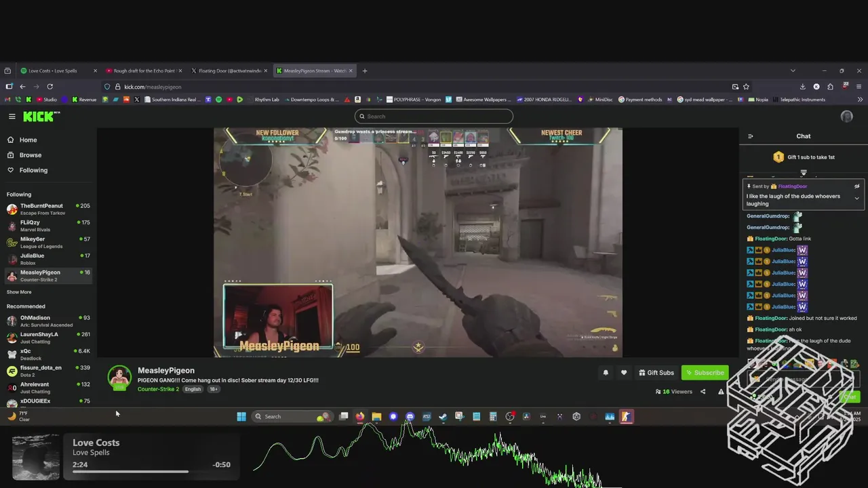Click the Gift 1 sub banner
868x488 pixels.
[x=804, y=157]
